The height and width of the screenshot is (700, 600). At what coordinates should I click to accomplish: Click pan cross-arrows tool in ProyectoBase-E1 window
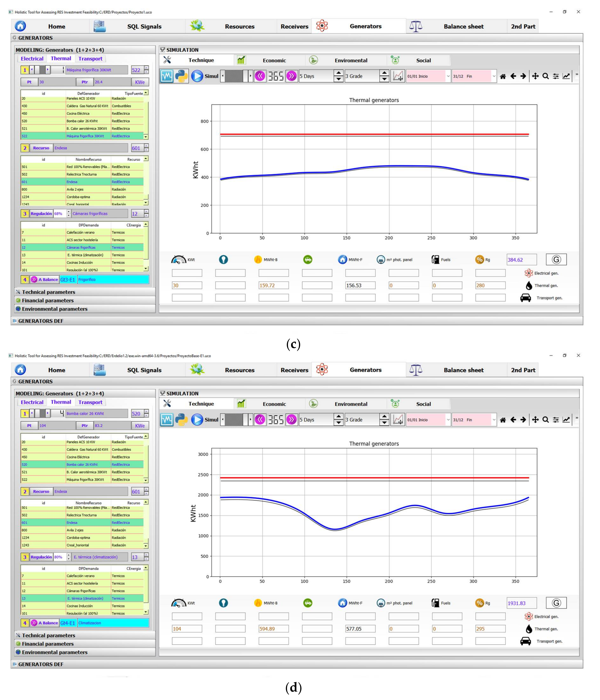pos(535,420)
